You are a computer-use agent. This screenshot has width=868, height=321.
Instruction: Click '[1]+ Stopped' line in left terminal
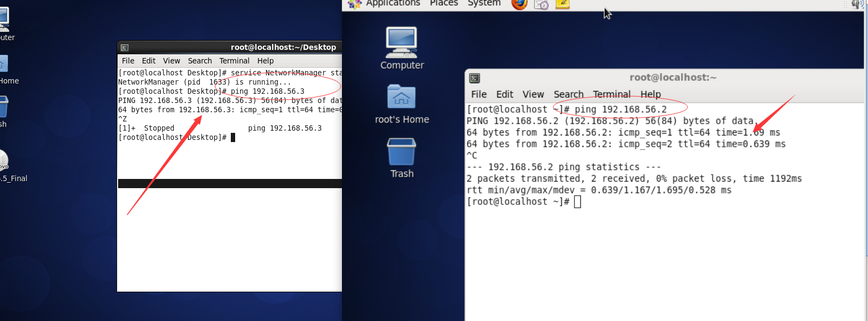click(x=220, y=129)
